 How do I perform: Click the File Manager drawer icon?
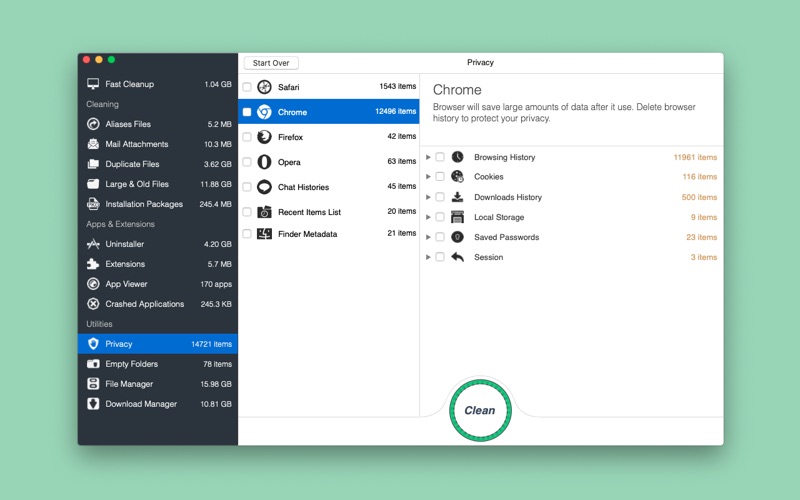tap(93, 384)
